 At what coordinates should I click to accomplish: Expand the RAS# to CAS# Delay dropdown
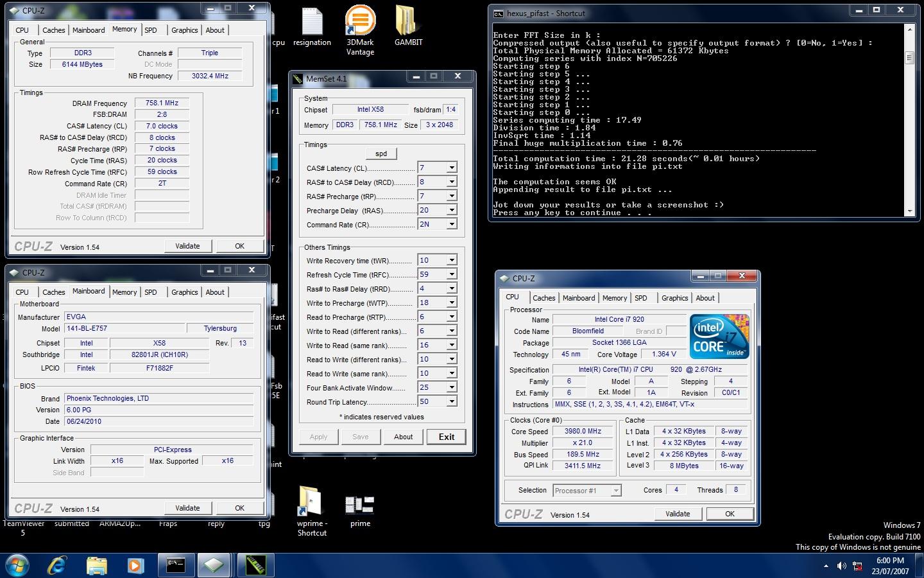click(451, 182)
